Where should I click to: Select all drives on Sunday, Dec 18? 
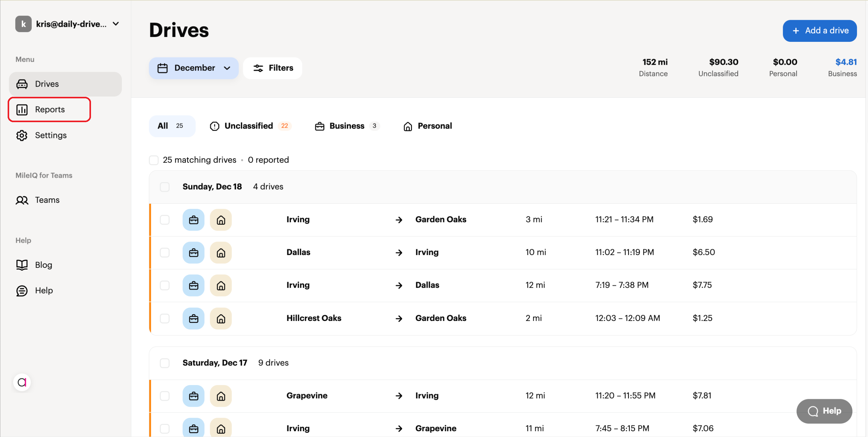click(x=165, y=187)
